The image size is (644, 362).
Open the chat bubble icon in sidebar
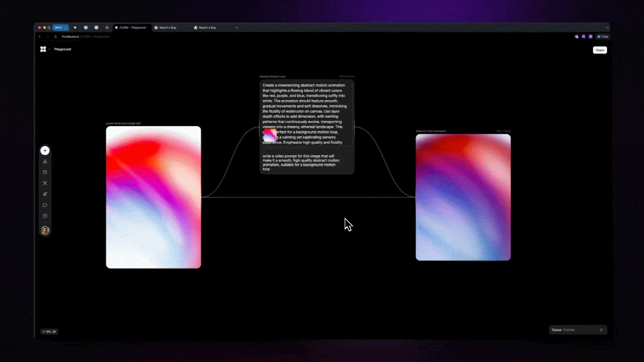(x=45, y=205)
